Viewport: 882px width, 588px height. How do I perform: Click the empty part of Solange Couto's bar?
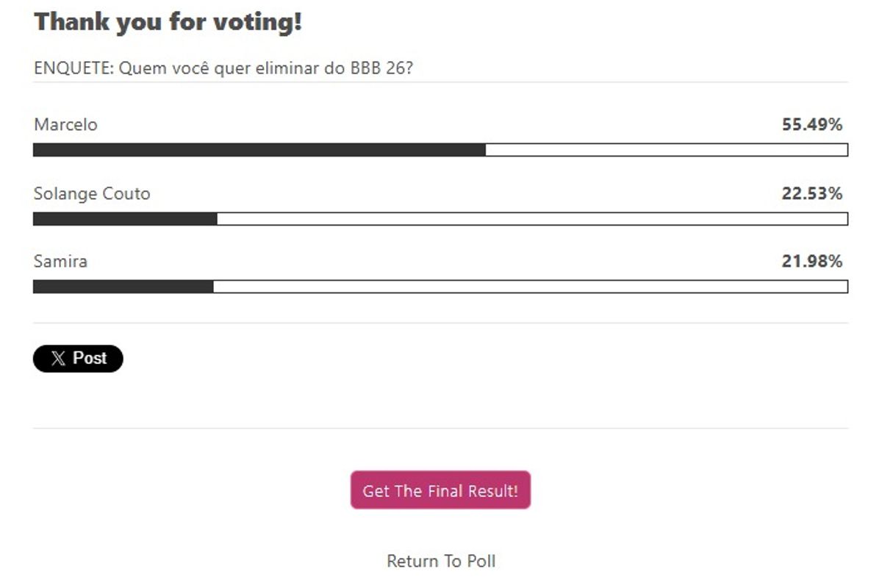[532, 219]
